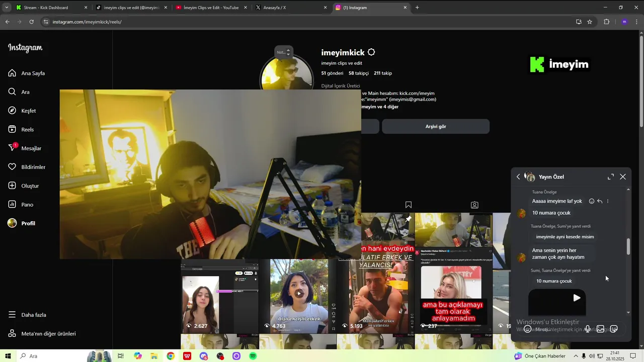Open the Yayın Özel chat title details
Screen dimensions: 644x362
(551, 177)
